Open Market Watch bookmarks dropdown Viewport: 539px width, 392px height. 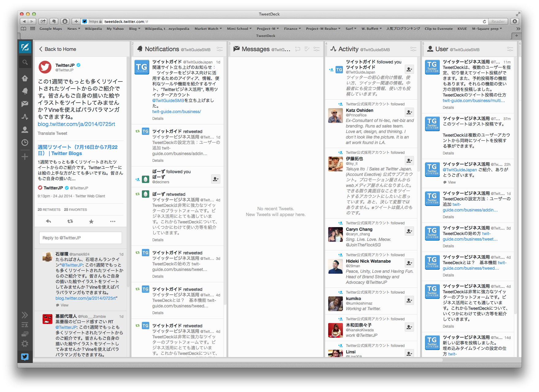coord(208,29)
